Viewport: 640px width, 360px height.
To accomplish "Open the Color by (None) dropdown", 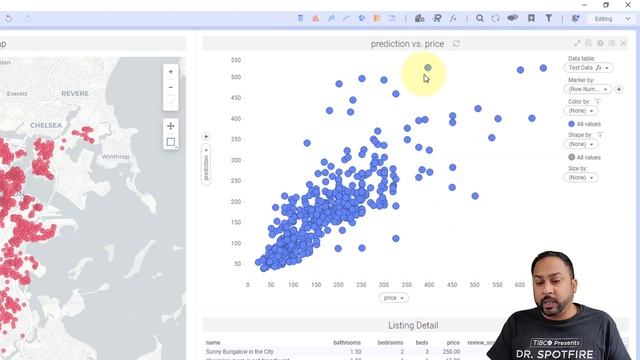I will pyautogui.click(x=581, y=111).
